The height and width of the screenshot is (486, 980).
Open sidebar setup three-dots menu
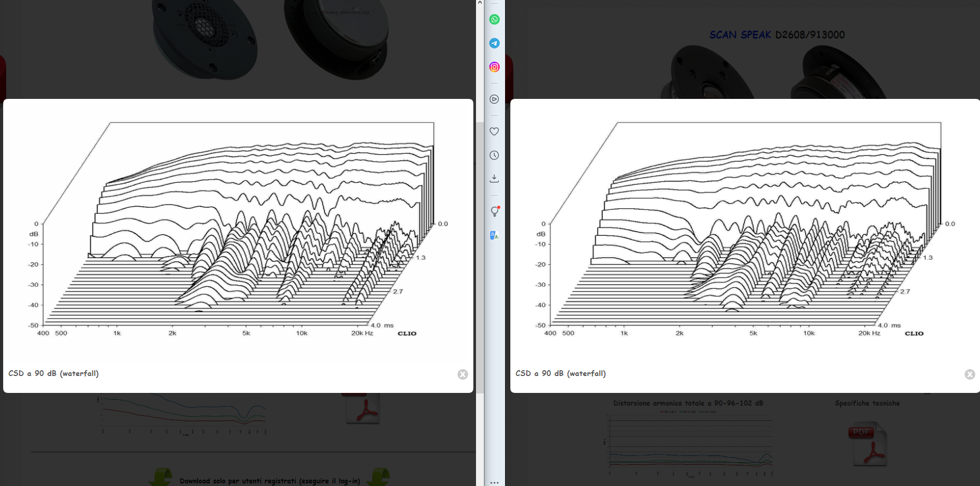pos(494,482)
